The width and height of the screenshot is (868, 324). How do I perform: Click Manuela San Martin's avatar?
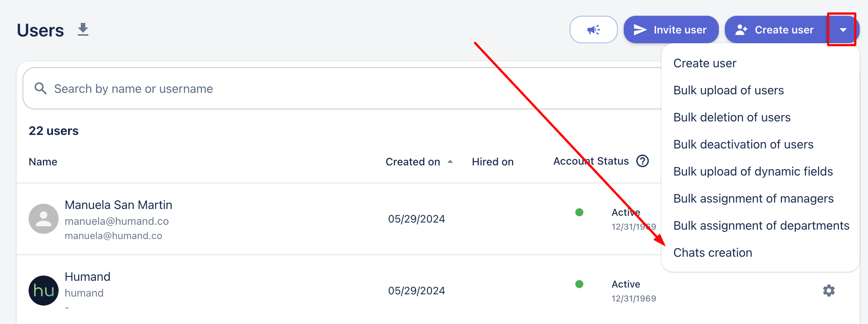coord(44,219)
